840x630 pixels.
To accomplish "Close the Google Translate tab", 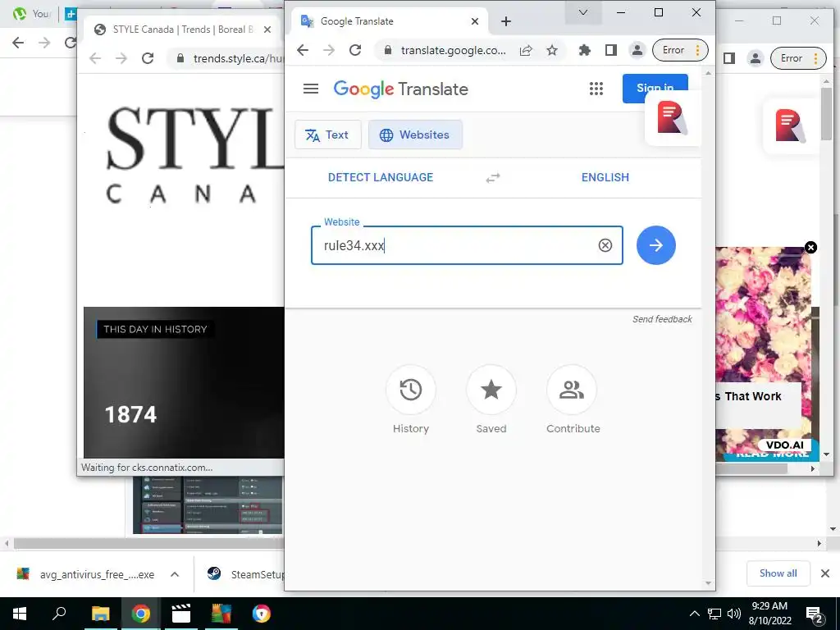I will [x=475, y=21].
